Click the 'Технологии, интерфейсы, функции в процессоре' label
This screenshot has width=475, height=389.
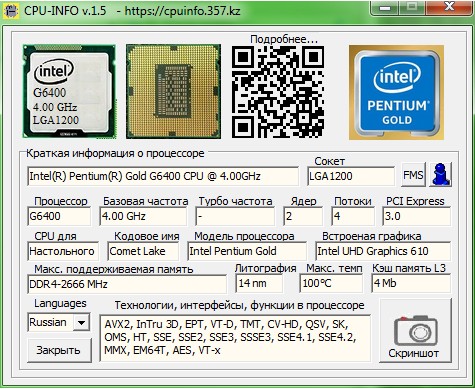(x=239, y=305)
